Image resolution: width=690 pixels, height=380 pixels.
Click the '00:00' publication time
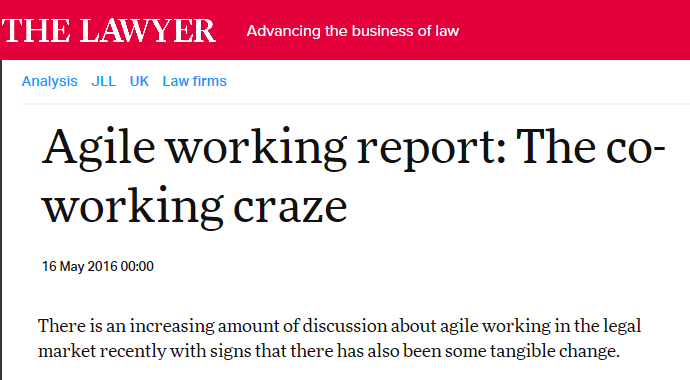click(137, 267)
